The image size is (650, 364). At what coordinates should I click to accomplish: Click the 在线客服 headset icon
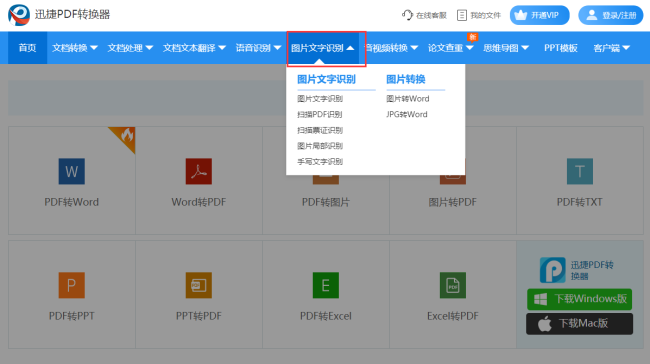pos(407,15)
